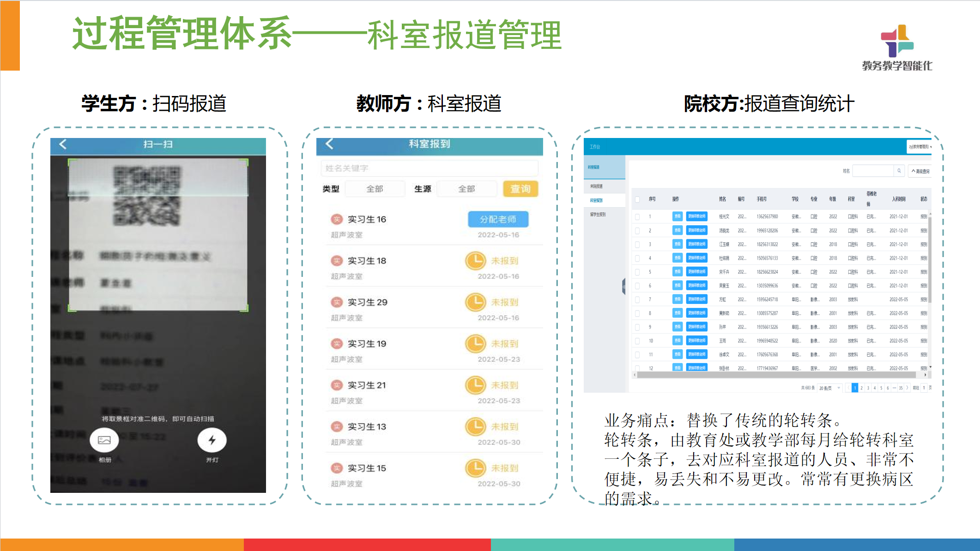Select 留学生报到 in the left sidebar

(x=597, y=215)
